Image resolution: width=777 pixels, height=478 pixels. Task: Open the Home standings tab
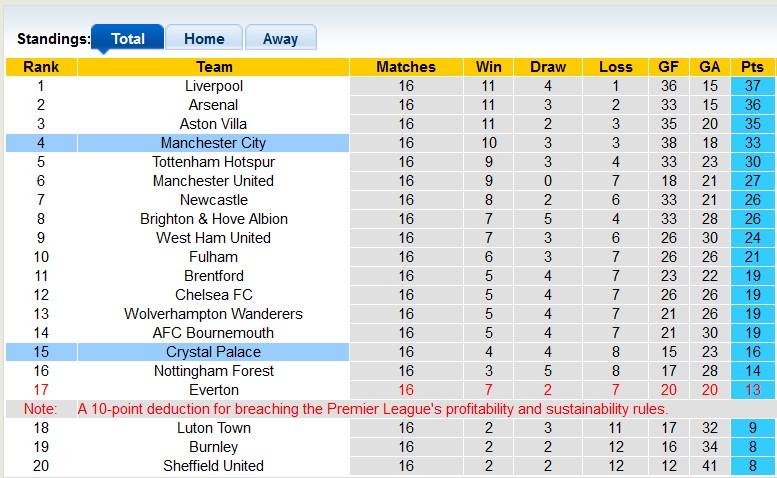[x=204, y=39]
